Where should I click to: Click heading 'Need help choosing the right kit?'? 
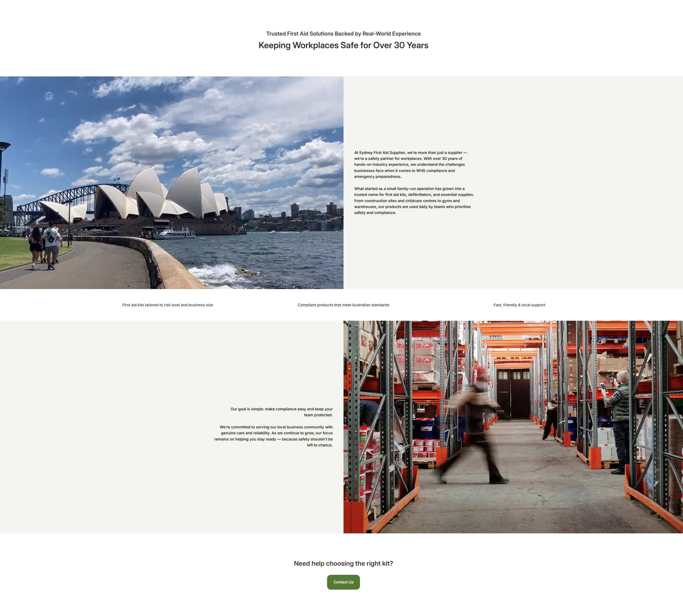click(343, 563)
